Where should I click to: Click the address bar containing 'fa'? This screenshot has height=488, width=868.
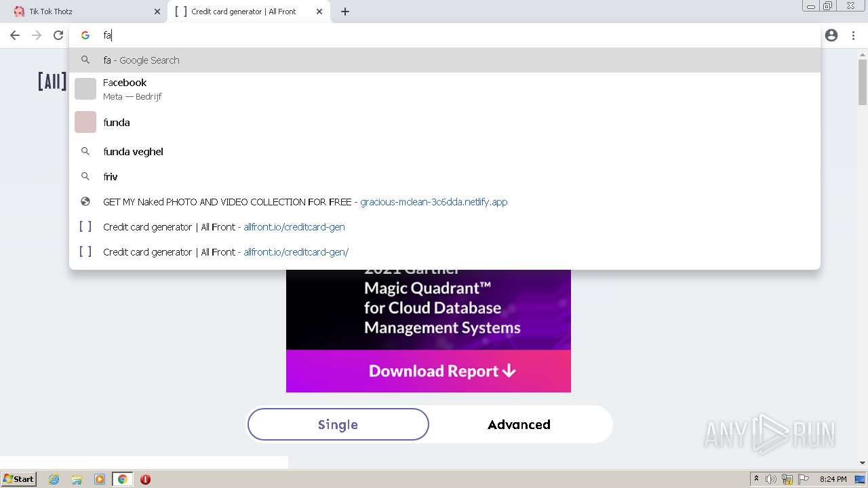point(444,35)
